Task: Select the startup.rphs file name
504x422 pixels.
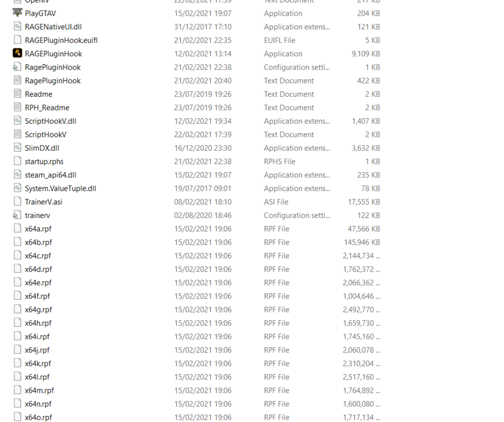Action: [44, 161]
